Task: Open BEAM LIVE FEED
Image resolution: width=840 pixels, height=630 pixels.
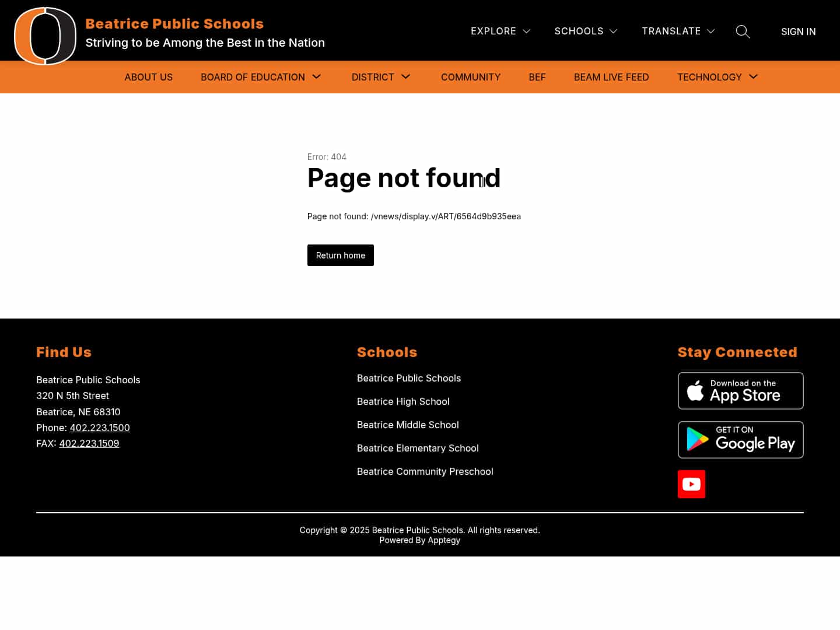Action: (611, 77)
